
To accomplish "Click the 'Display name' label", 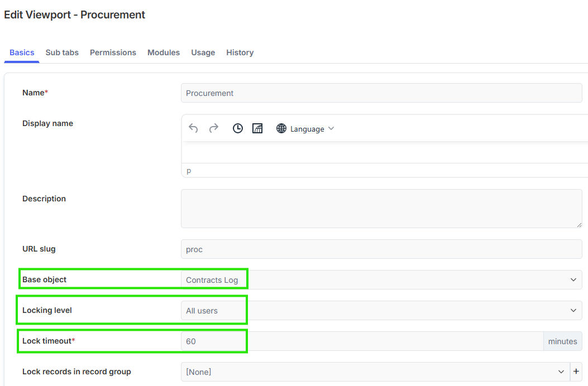I will pyautogui.click(x=47, y=123).
